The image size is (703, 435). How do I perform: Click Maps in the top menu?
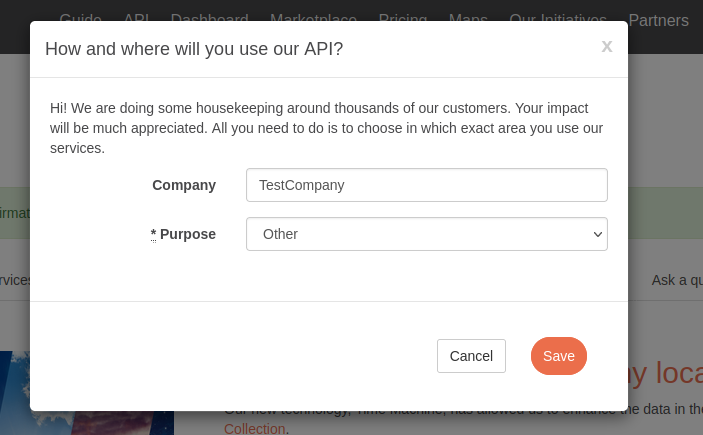pos(468,20)
